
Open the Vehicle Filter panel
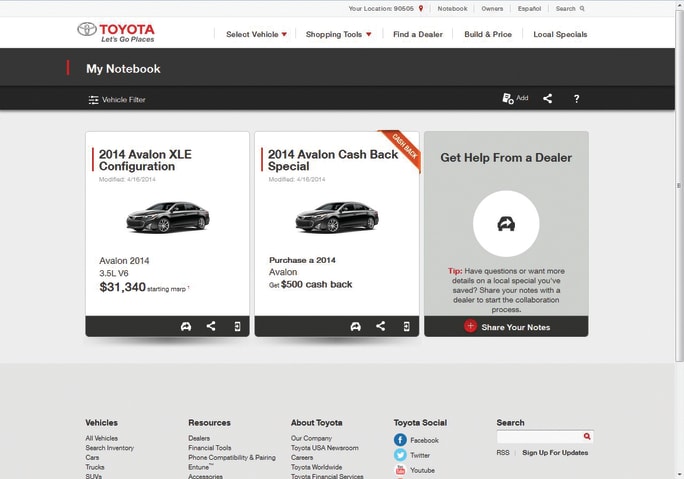pos(116,99)
